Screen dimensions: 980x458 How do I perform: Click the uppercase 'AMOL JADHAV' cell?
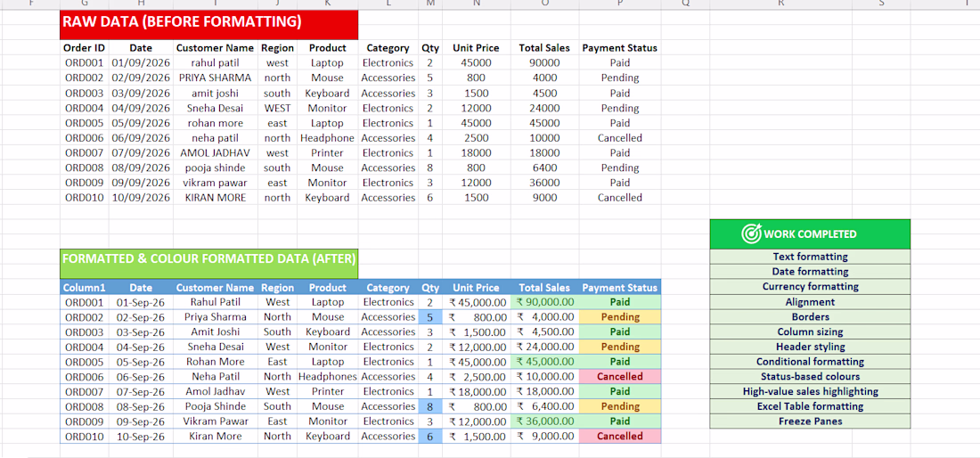215,152
